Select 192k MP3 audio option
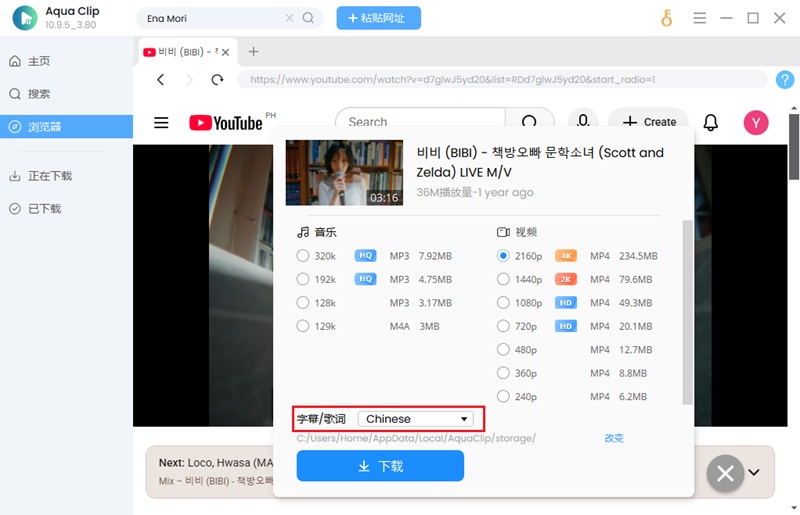Image resolution: width=800 pixels, height=515 pixels. coord(303,279)
